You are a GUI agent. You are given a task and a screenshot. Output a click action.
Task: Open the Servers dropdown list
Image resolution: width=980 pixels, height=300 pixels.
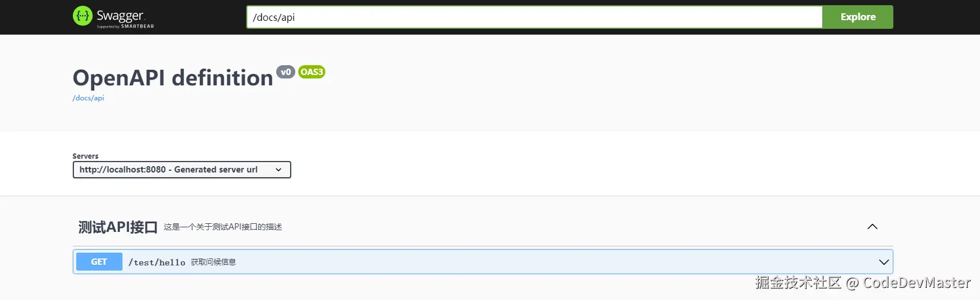(181, 170)
